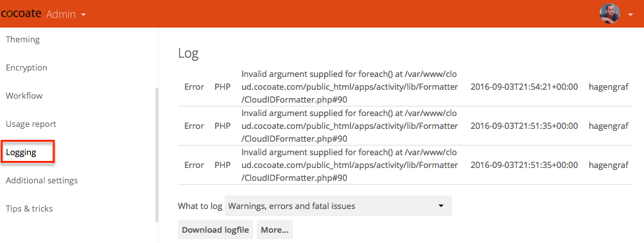Go to the Encryption section
The width and height of the screenshot is (644, 243).
26,68
